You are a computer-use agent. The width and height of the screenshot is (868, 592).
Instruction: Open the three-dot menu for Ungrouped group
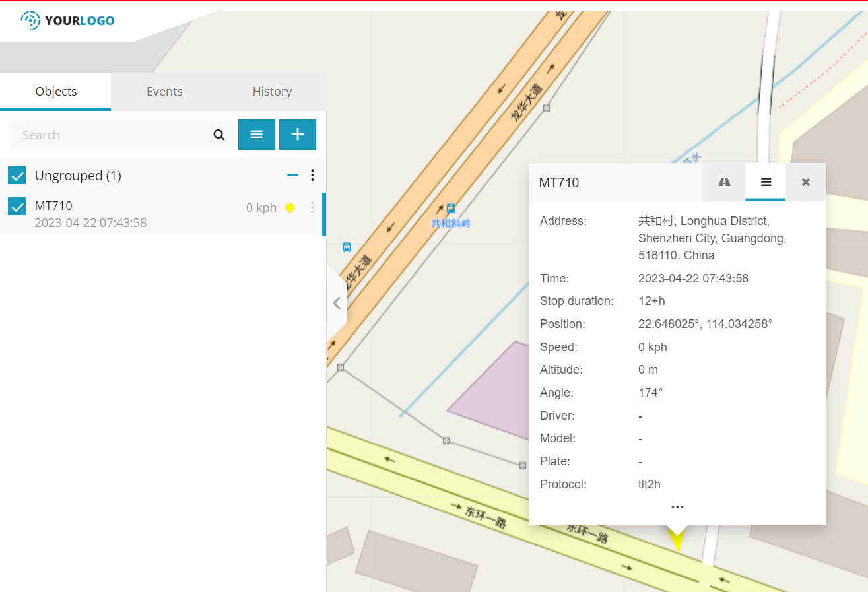[x=312, y=175]
